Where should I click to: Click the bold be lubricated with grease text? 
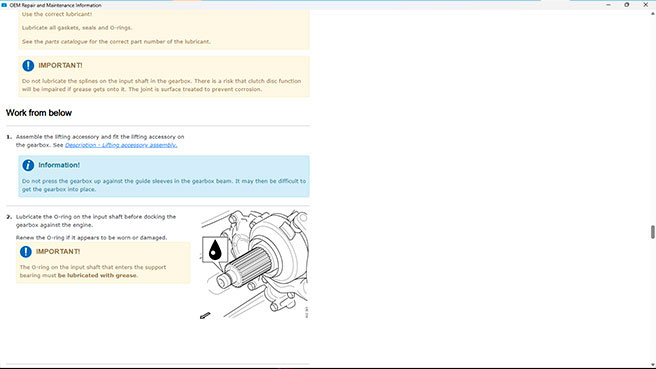point(97,276)
